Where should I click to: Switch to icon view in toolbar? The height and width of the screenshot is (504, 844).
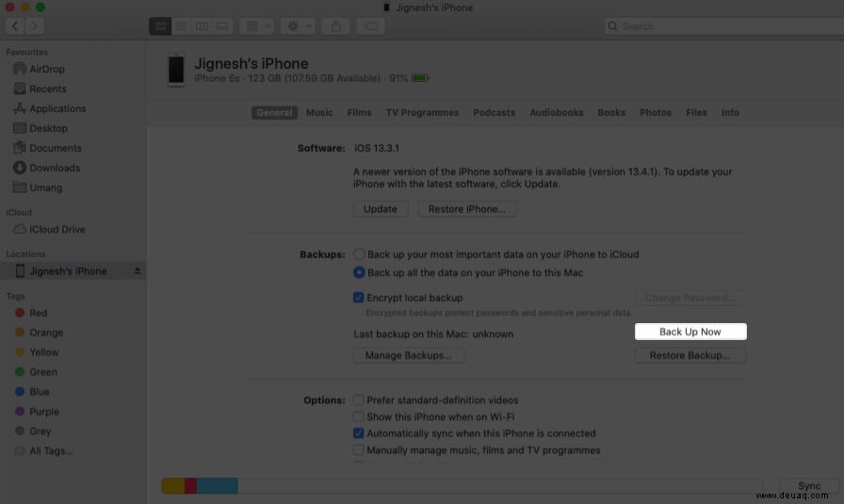[160, 25]
